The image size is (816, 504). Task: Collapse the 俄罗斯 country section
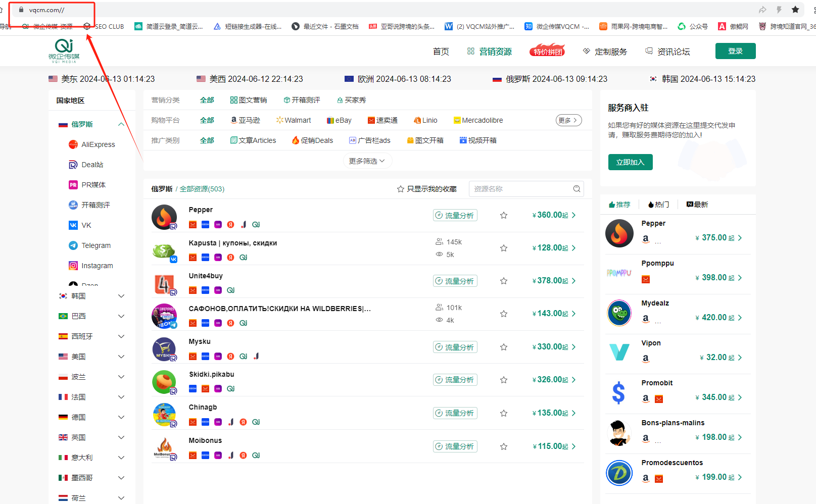point(121,124)
